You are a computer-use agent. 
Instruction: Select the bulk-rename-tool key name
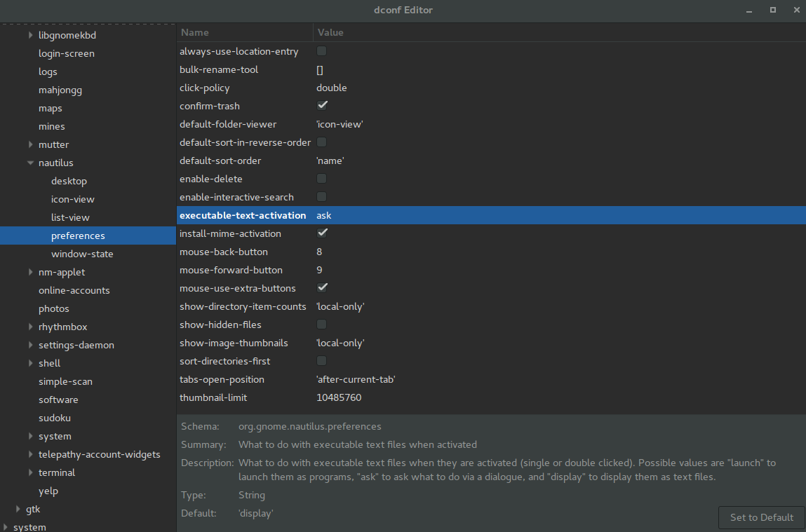tap(219, 70)
